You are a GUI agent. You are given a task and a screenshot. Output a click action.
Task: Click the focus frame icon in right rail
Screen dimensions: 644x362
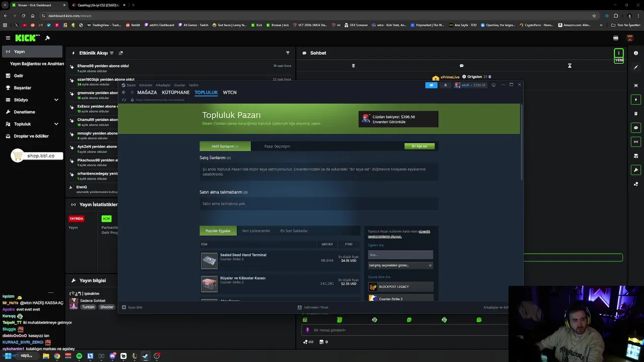click(x=636, y=85)
